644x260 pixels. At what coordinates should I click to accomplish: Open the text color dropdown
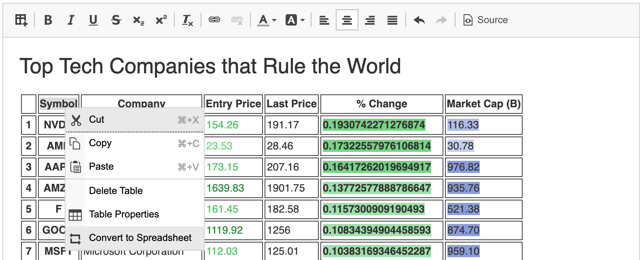click(267, 20)
